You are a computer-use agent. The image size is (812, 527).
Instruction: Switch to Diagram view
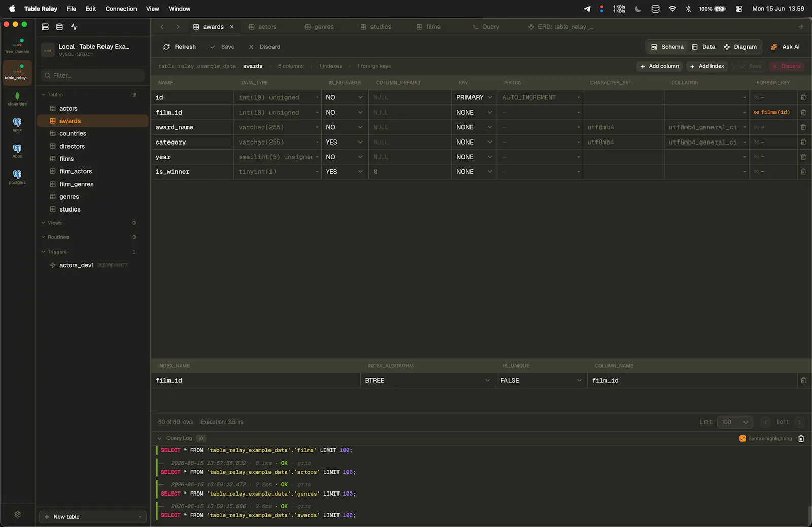click(740, 47)
